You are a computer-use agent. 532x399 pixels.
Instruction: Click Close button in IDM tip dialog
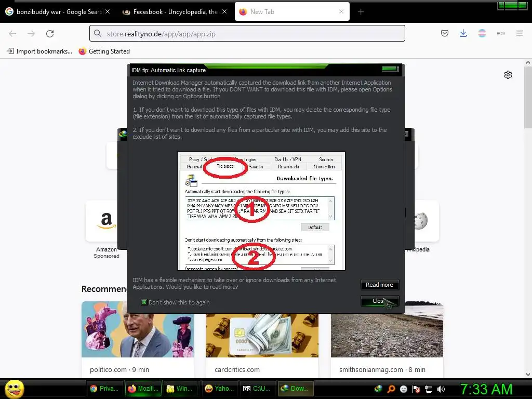pyautogui.click(x=379, y=301)
